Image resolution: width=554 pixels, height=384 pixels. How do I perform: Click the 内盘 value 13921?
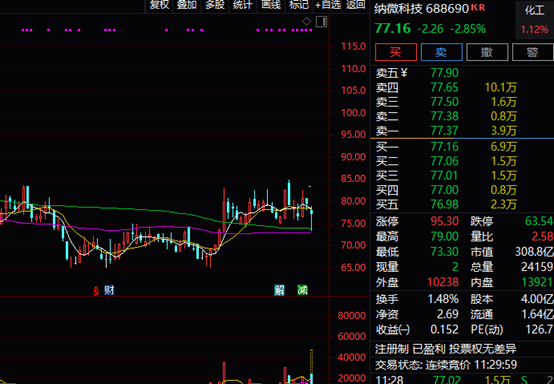pos(537,282)
